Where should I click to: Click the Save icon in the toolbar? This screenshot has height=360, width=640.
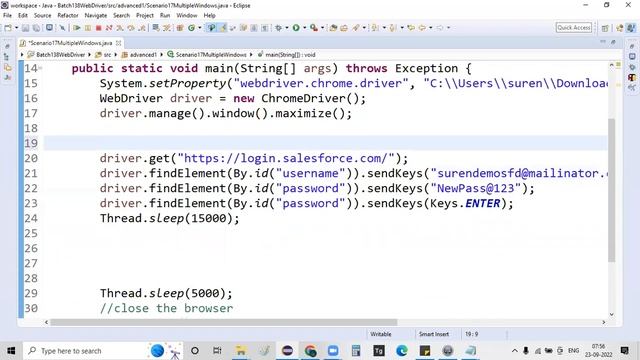point(25,28)
